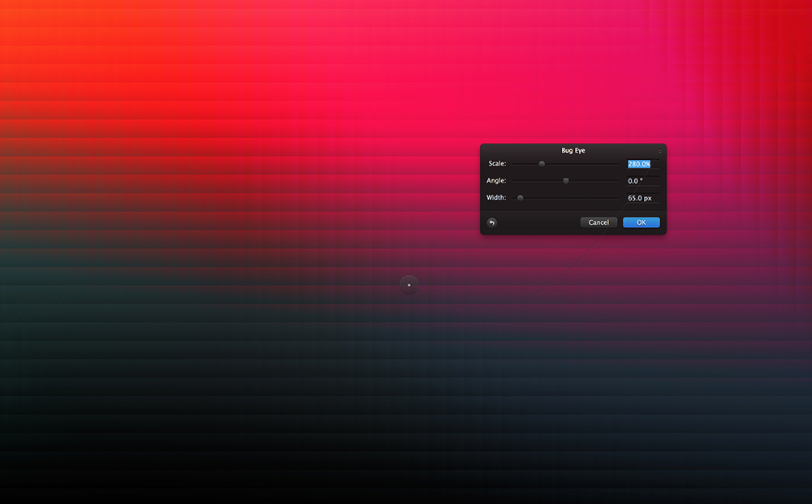Click the small stepper arrows beside Bug Eye title
812x504 pixels.
tap(659, 151)
